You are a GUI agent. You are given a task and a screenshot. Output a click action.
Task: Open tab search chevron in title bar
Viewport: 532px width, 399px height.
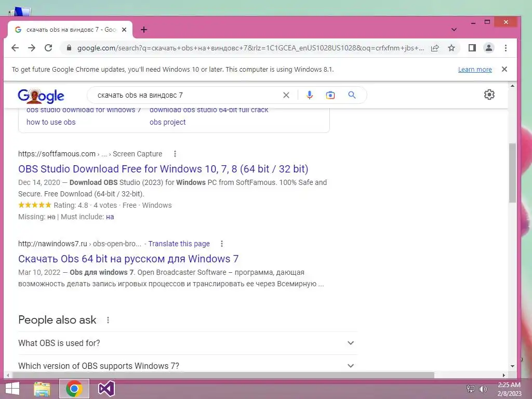[x=454, y=30]
